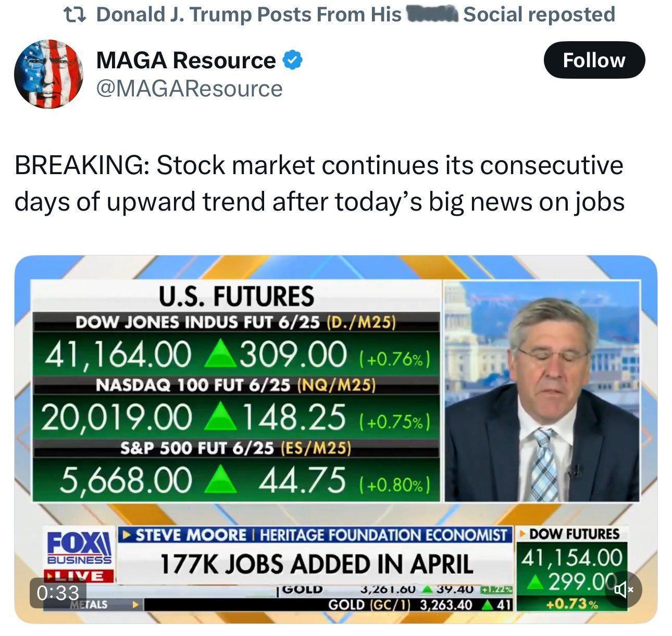672x636 pixels.
Task: Unmute the video via speaker icon
Action: click(x=624, y=590)
